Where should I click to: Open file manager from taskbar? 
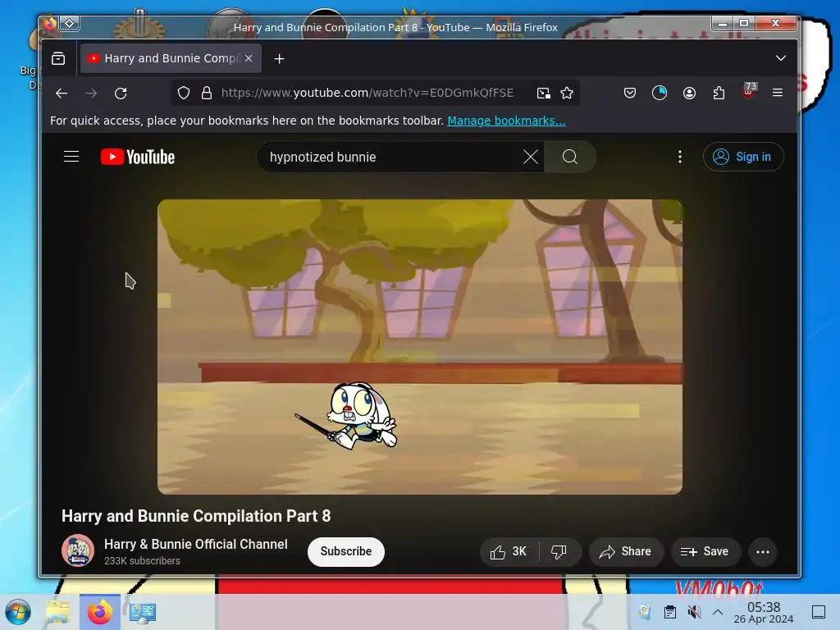click(x=57, y=612)
